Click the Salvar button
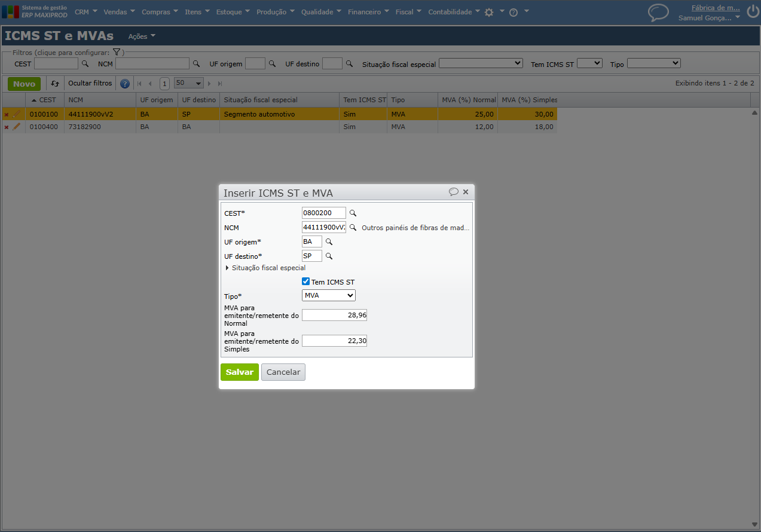 click(x=240, y=372)
